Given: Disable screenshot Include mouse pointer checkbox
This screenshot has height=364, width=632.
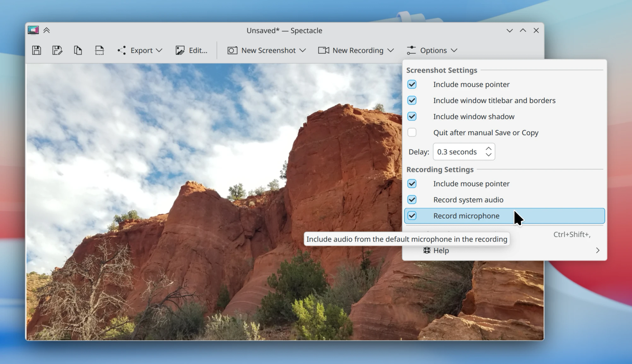Looking at the screenshot, I should click(412, 84).
